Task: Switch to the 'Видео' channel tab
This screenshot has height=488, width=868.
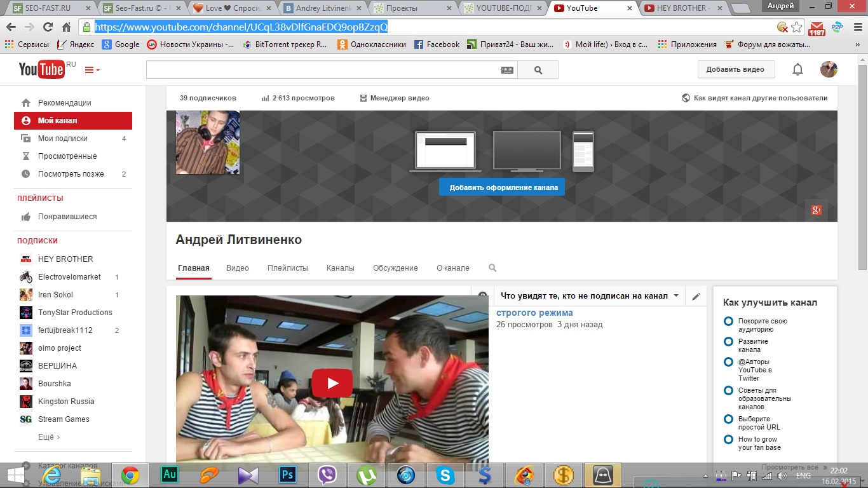Action: [x=238, y=268]
